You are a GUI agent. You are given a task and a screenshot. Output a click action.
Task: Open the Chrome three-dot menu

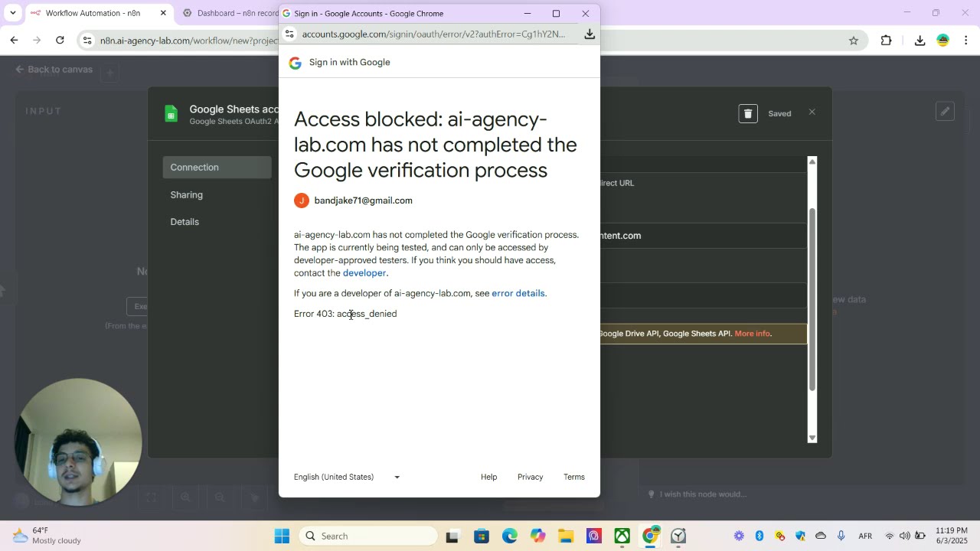click(x=966, y=41)
